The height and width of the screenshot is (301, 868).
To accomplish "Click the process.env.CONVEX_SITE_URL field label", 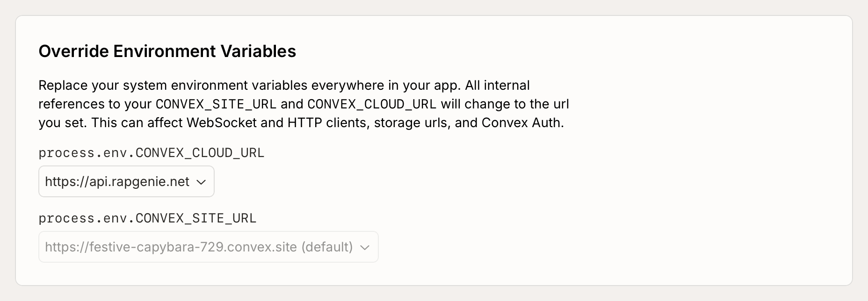I will click(147, 218).
